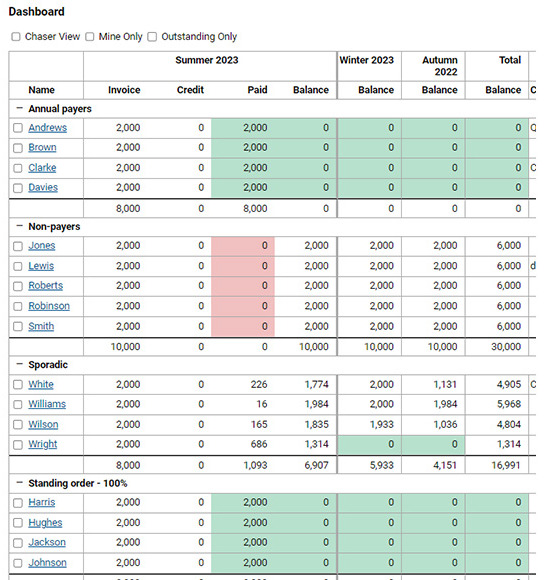Viewport: 544px width, 580px height.
Task: Tick the Mine Only checkbox
Action: pos(90,37)
